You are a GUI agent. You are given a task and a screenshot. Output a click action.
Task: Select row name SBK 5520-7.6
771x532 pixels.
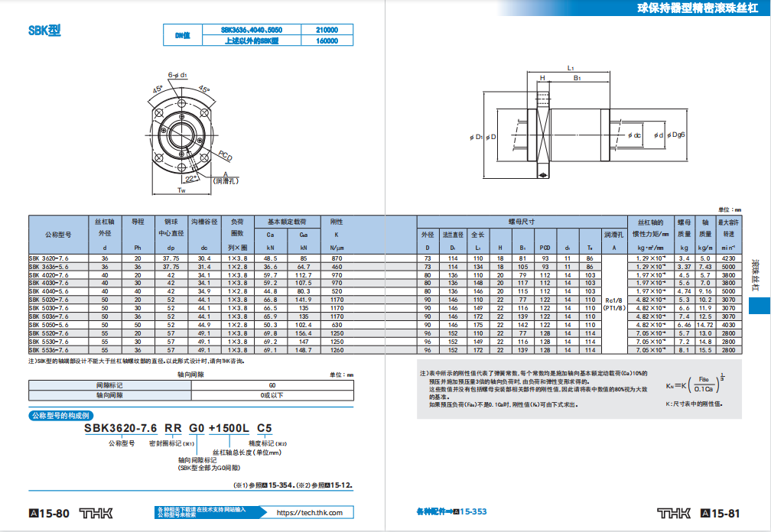point(49,333)
